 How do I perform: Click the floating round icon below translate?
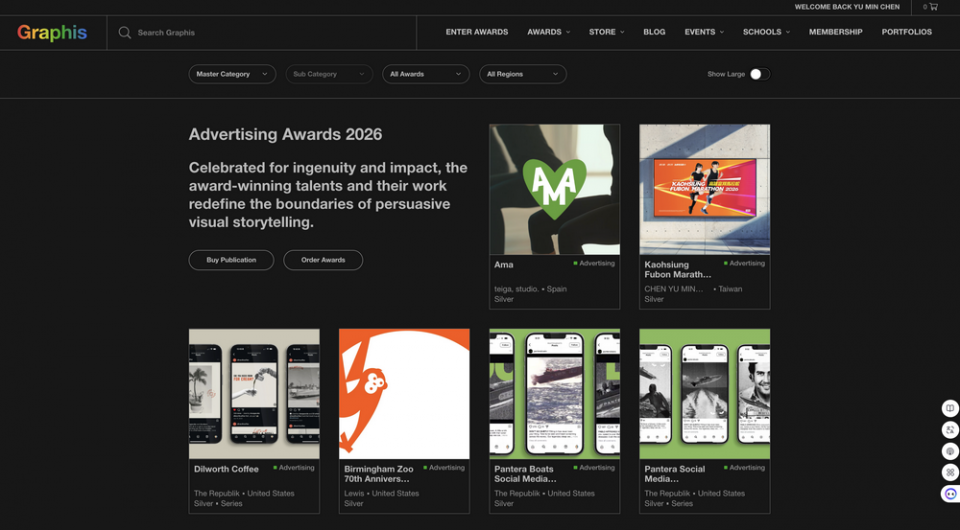coord(950,451)
